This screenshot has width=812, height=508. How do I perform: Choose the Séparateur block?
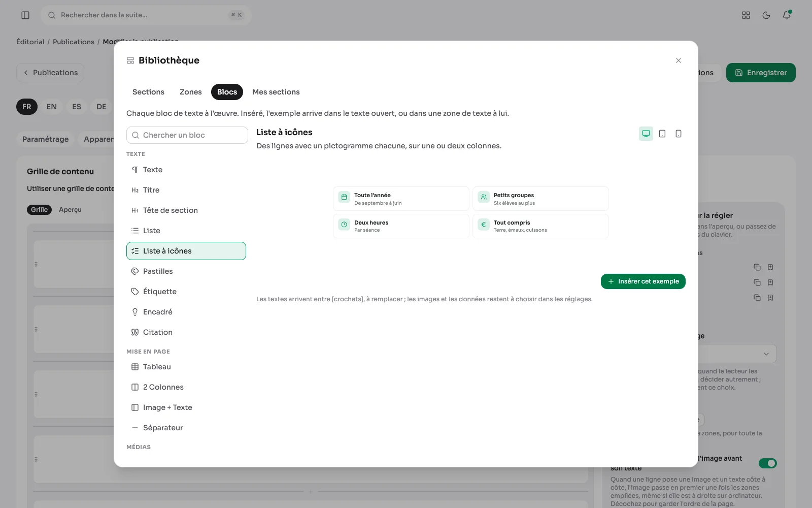pos(186,428)
